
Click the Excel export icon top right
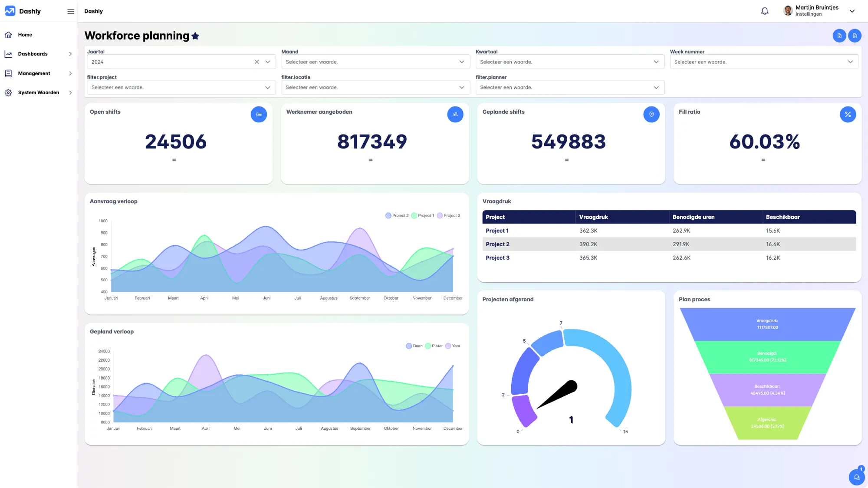(839, 36)
